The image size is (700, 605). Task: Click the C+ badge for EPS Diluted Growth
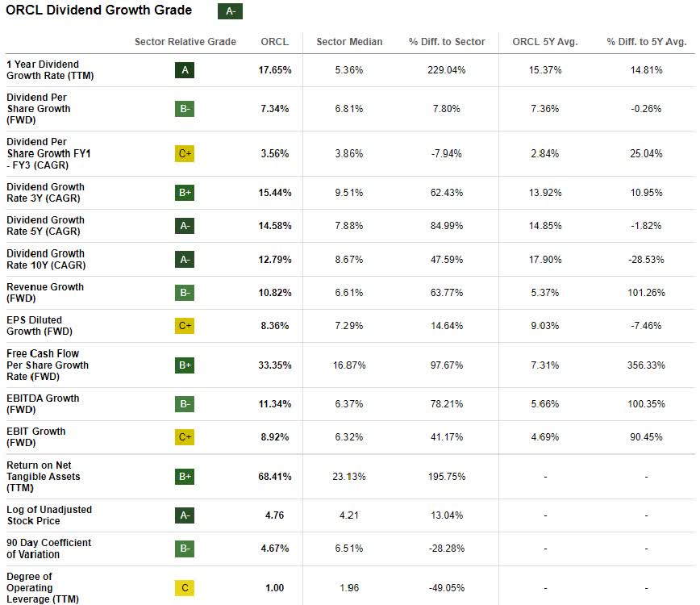[185, 326]
